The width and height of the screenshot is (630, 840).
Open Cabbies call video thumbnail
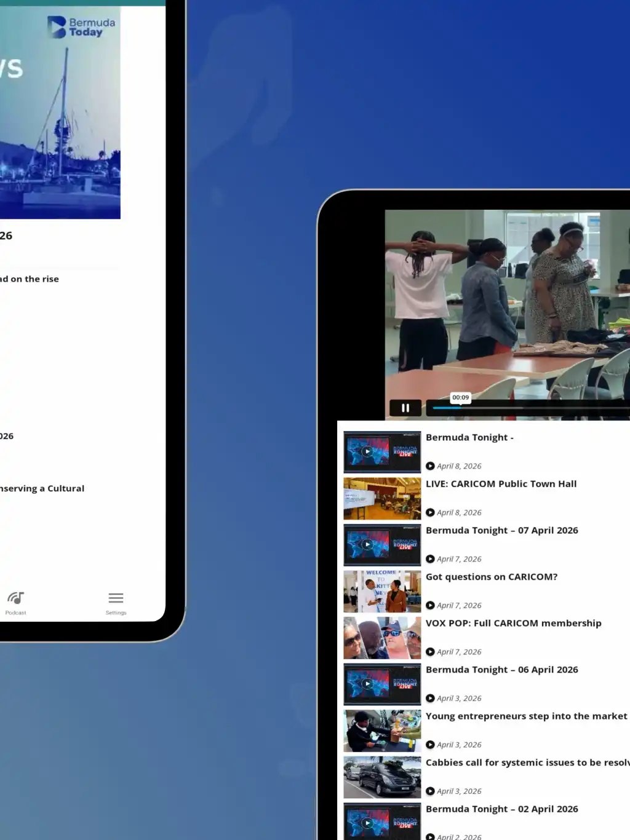pos(382,777)
